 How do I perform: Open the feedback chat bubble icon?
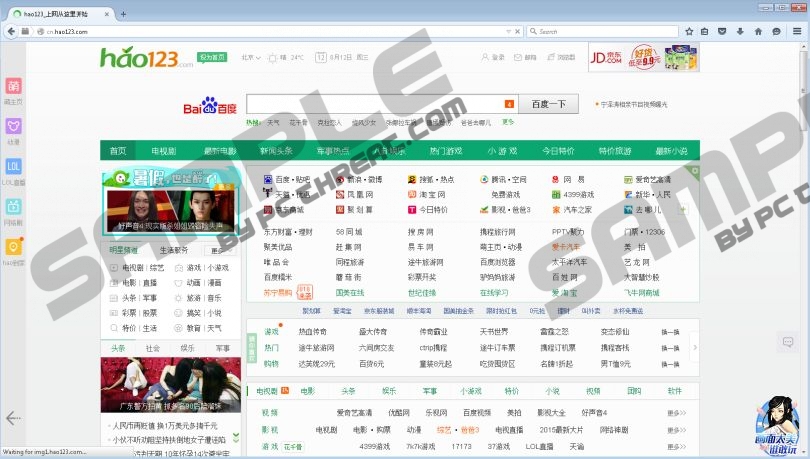(789, 342)
